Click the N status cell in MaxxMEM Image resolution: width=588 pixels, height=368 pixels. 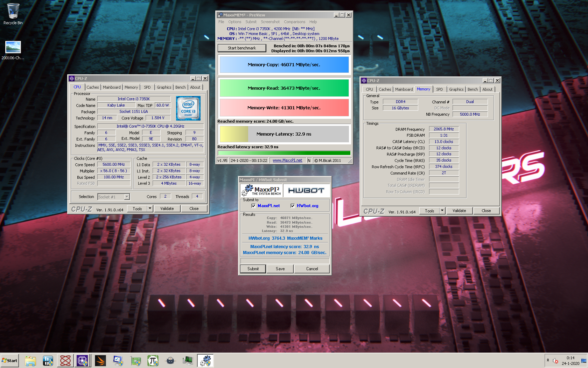(309, 161)
